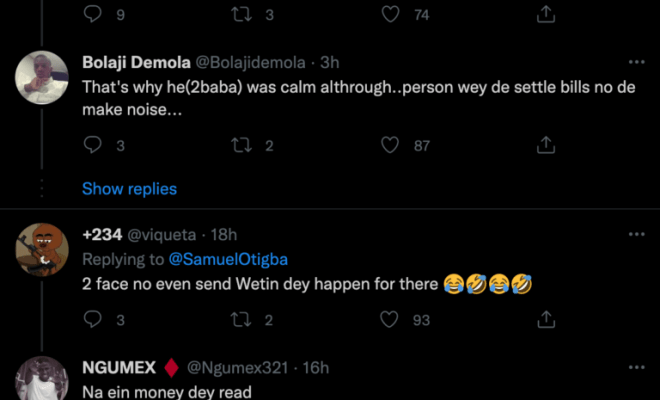Retweet the +234 viqueta tweet
This screenshot has width=660, height=400.
[x=239, y=320]
